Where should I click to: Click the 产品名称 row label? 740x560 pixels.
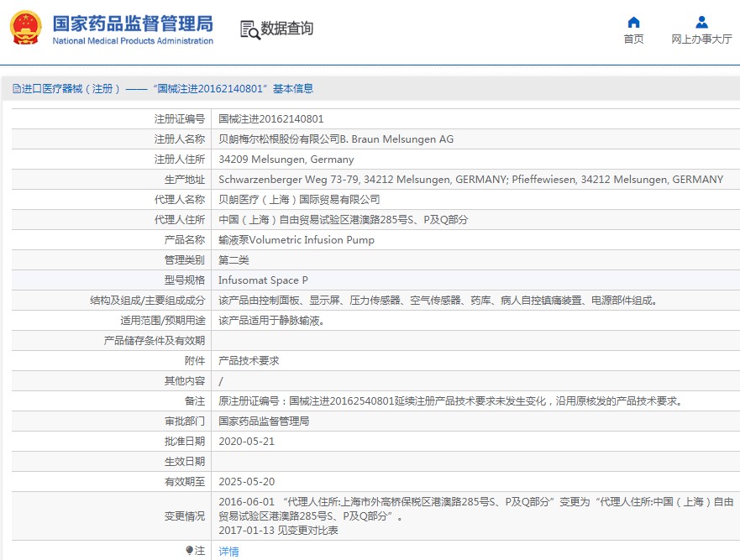(185, 239)
